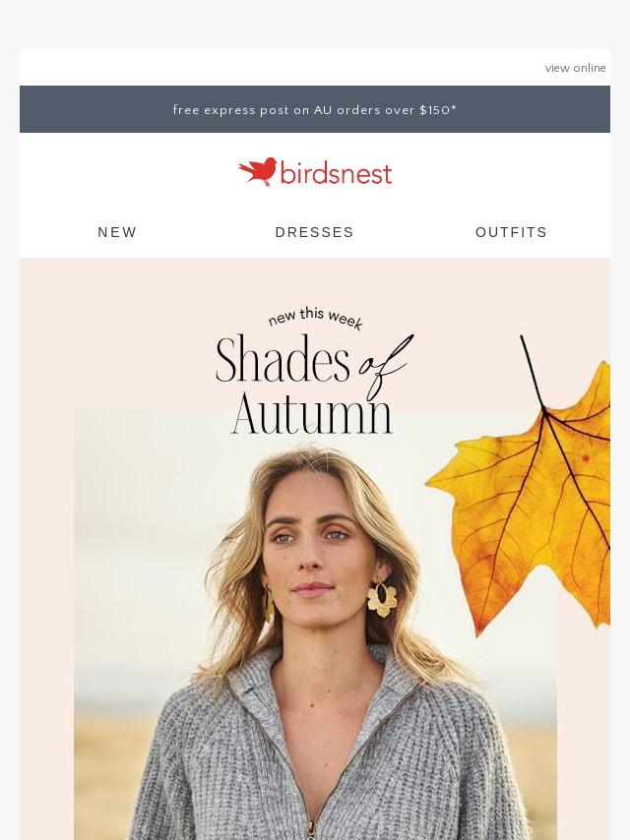Click the free express post banner

click(315, 109)
